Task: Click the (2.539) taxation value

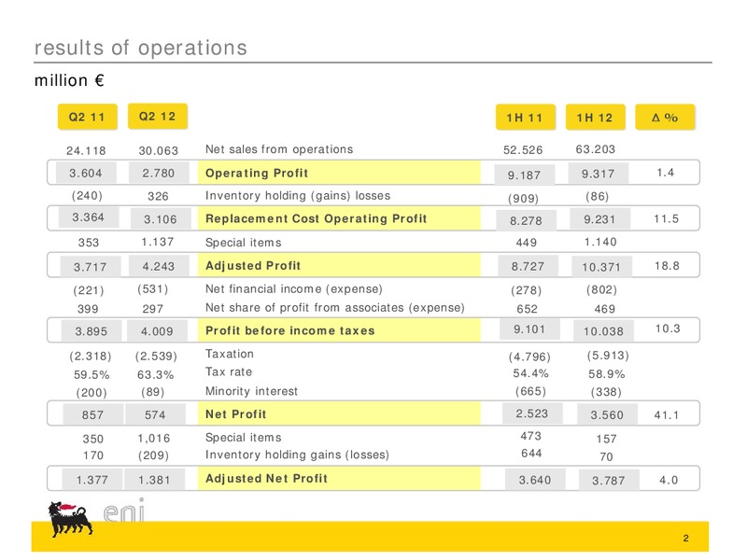Action: tap(156, 356)
